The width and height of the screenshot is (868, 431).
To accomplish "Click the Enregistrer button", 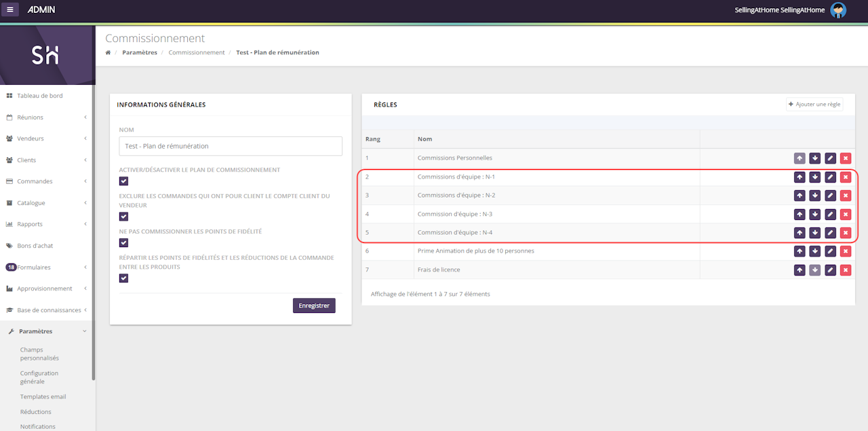I will pos(314,305).
